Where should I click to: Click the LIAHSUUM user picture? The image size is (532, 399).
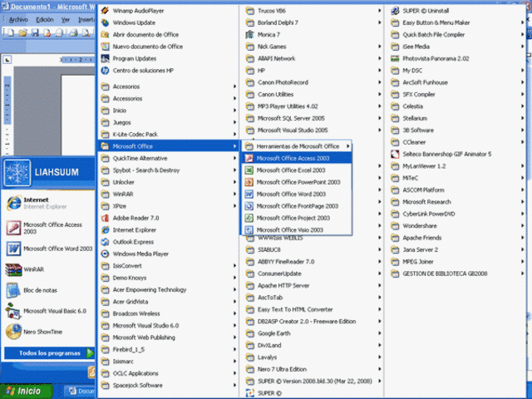[x=17, y=174]
